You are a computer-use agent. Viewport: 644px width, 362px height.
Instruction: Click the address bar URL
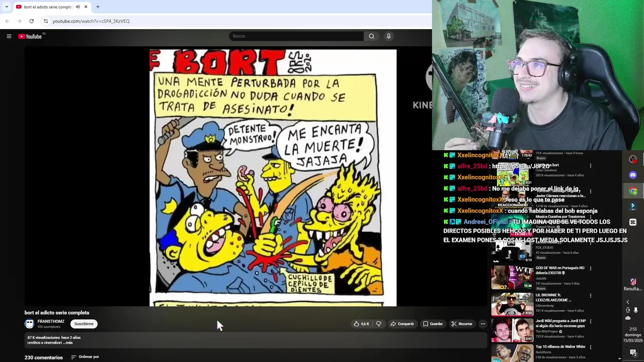[91, 21]
